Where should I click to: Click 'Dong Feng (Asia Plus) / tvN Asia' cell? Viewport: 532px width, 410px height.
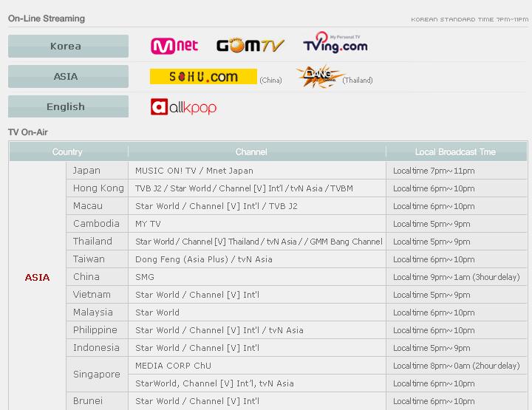tap(257, 259)
